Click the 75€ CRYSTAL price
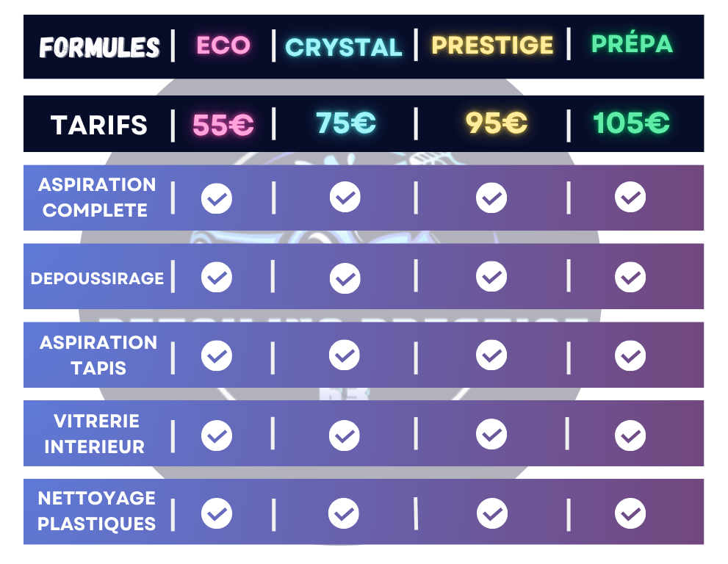The width and height of the screenshot is (728, 564). [x=345, y=123]
